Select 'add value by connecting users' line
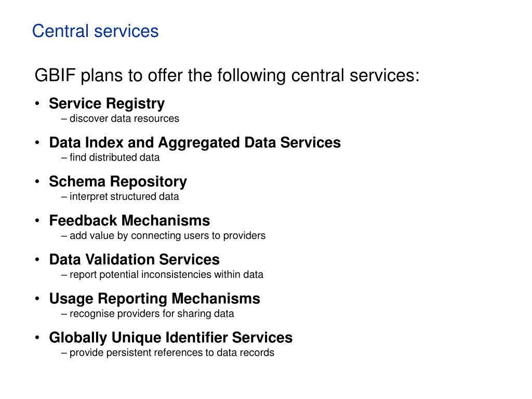532x399 pixels. [x=164, y=235]
